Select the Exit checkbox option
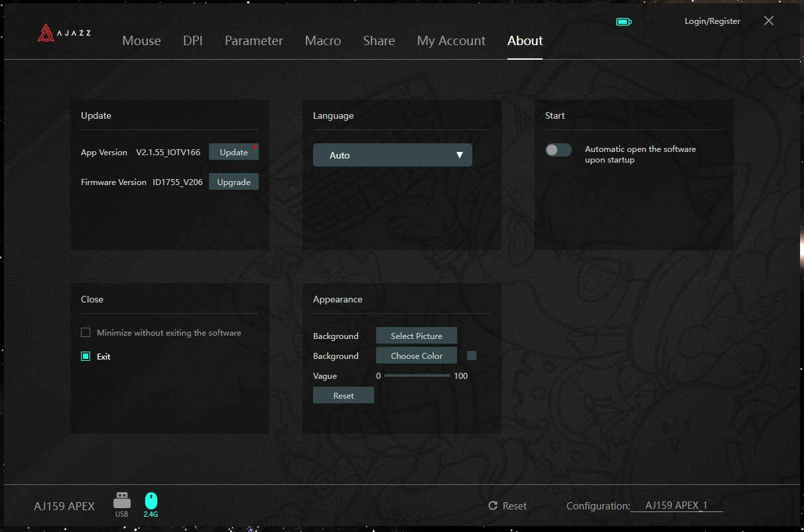Viewport: 804px width, 532px height. click(86, 356)
